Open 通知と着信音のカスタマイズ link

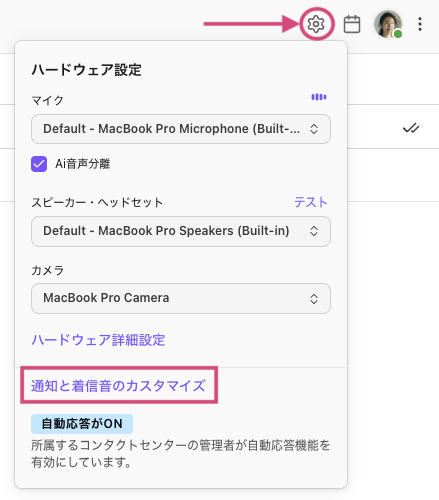point(118,386)
